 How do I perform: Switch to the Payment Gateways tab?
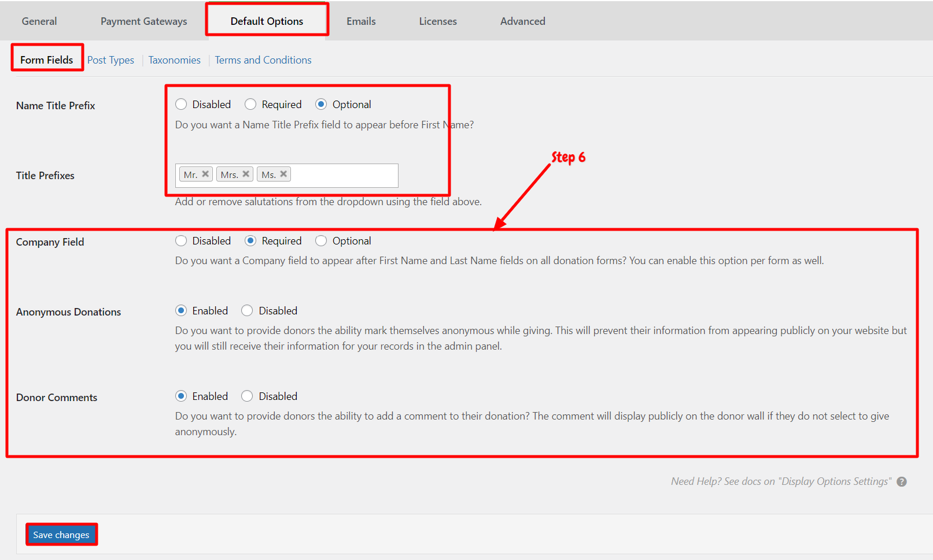[144, 21]
